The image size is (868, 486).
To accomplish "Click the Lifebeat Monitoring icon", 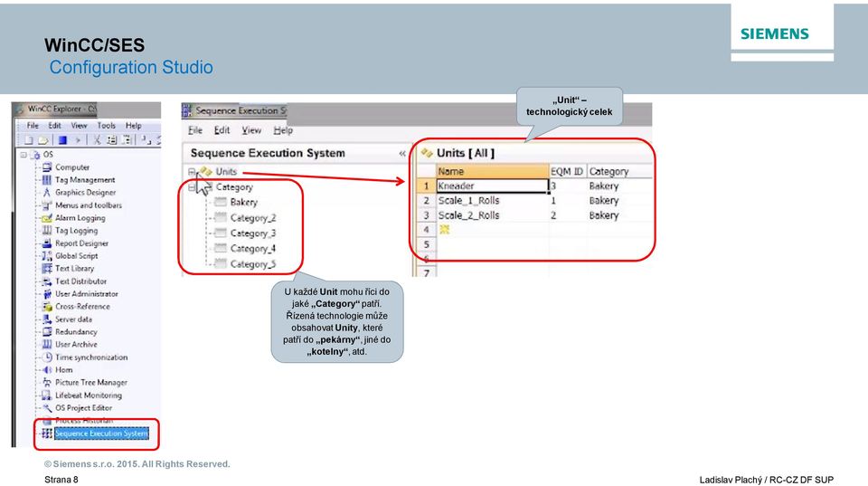I will 47,395.
